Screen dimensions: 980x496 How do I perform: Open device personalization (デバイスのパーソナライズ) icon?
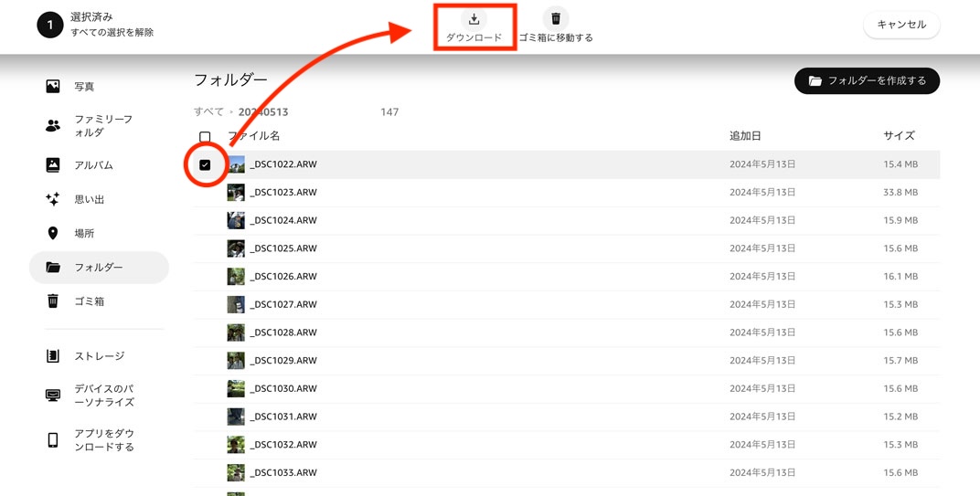pos(53,396)
